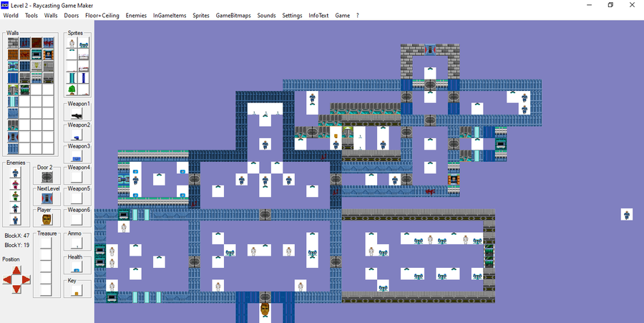
Task: Open the InGameItems menu
Action: coord(170,15)
